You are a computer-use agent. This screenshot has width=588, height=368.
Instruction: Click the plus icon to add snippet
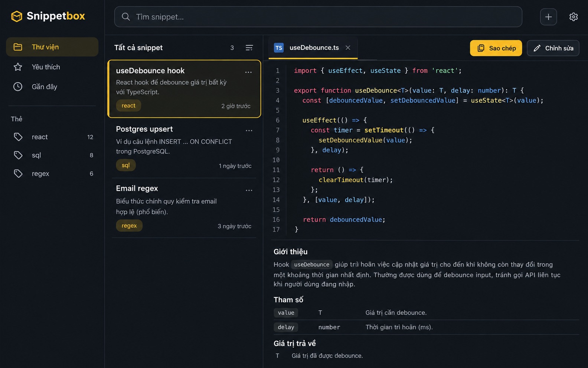548,17
